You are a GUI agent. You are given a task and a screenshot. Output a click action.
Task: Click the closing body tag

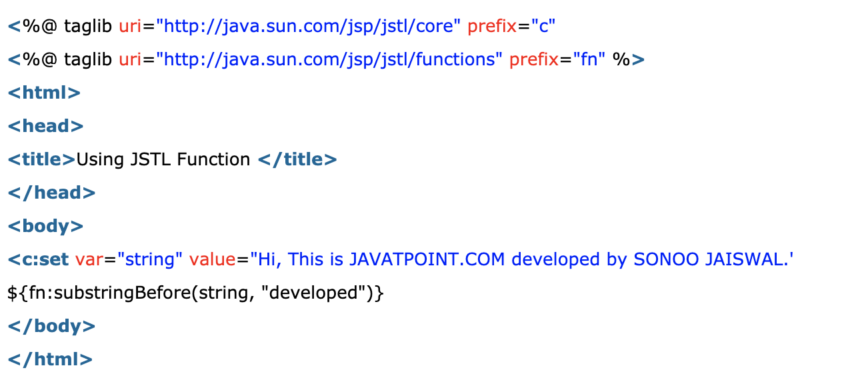[x=51, y=326]
